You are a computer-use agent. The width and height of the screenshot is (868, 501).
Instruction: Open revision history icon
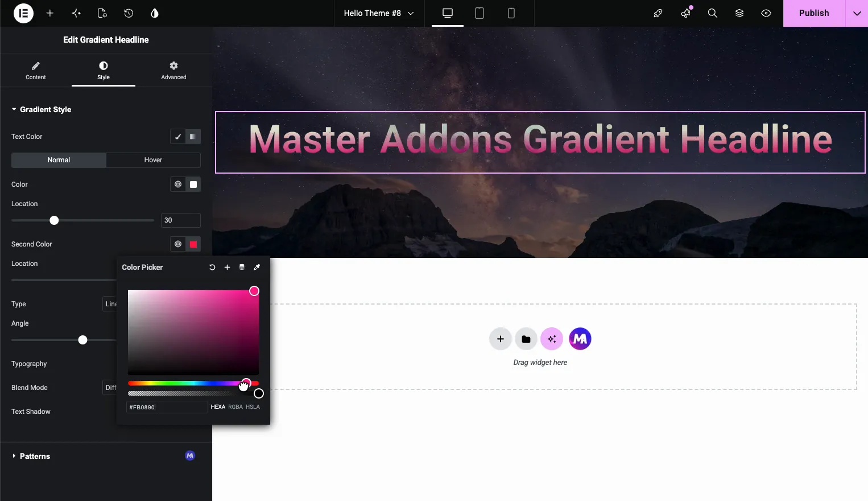pyautogui.click(x=129, y=13)
